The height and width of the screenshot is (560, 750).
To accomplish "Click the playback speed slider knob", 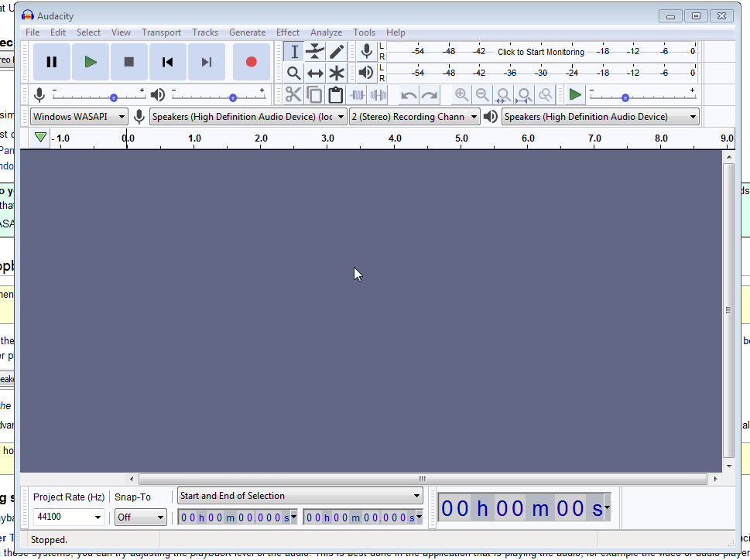I will [625, 98].
